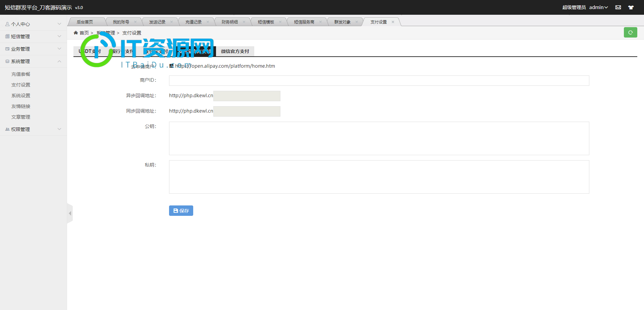Viewport: 644px width, 310px height.
Task: Switch to the 充值记录 tab
Action: click(194, 22)
